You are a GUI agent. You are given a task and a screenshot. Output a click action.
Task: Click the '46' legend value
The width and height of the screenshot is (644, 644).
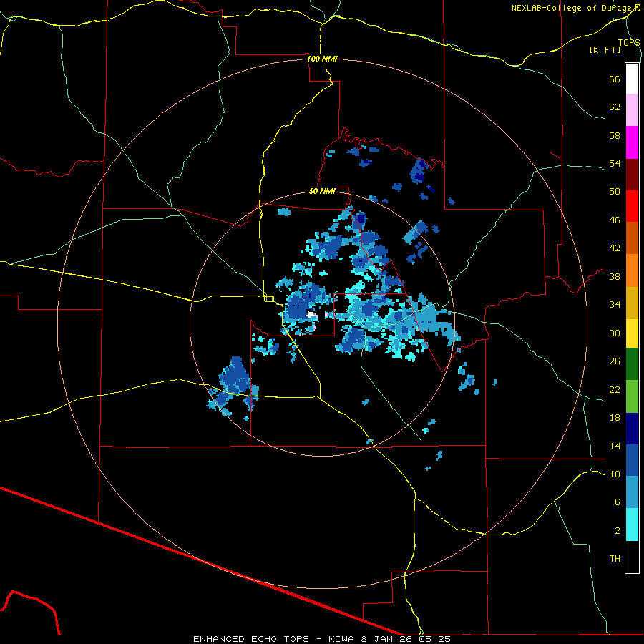pyautogui.click(x=615, y=220)
